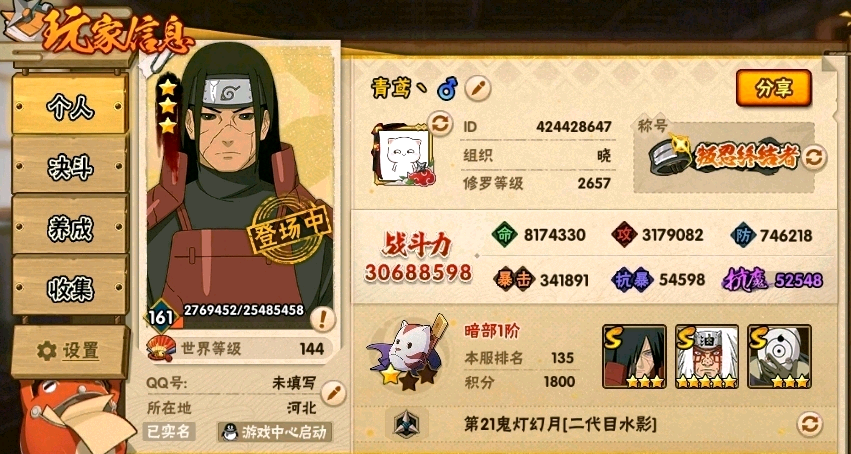This screenshot has height=454, width=851.
Task: Click the refresh icon on the avatar portrait
Action: point(440,124)
